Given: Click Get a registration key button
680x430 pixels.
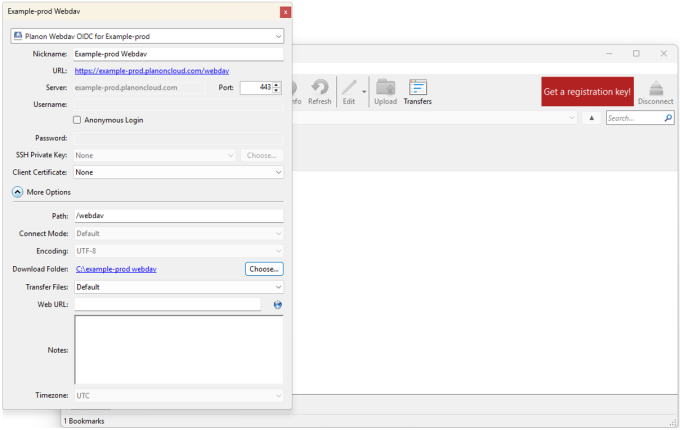Looking at the screenshot, I should pyautogui.click(x=587, y=91).
